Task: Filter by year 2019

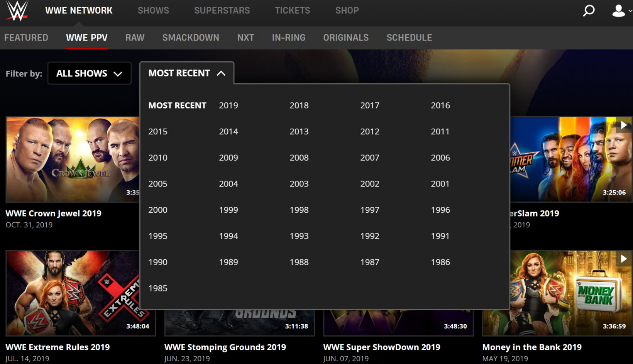Action: point(228,105)
